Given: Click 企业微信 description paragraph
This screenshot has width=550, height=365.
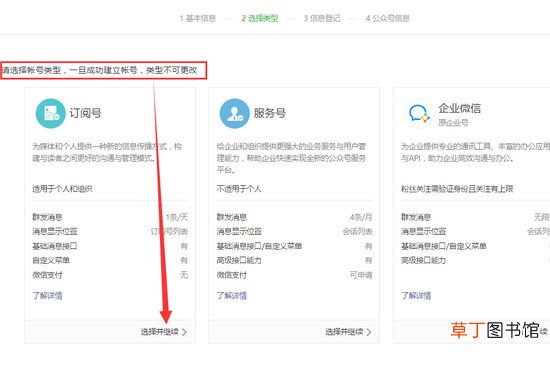Looking at the screenshot, I should [x=475, y=152].
